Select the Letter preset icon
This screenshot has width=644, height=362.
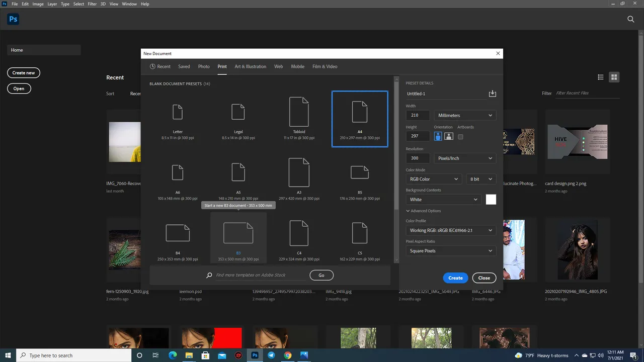178,112
